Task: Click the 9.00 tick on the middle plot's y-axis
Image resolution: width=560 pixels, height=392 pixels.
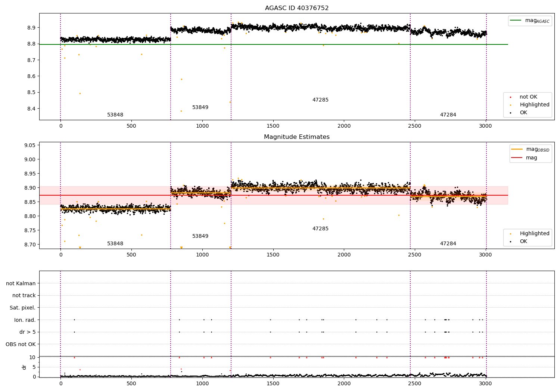Action: (30, 159)
